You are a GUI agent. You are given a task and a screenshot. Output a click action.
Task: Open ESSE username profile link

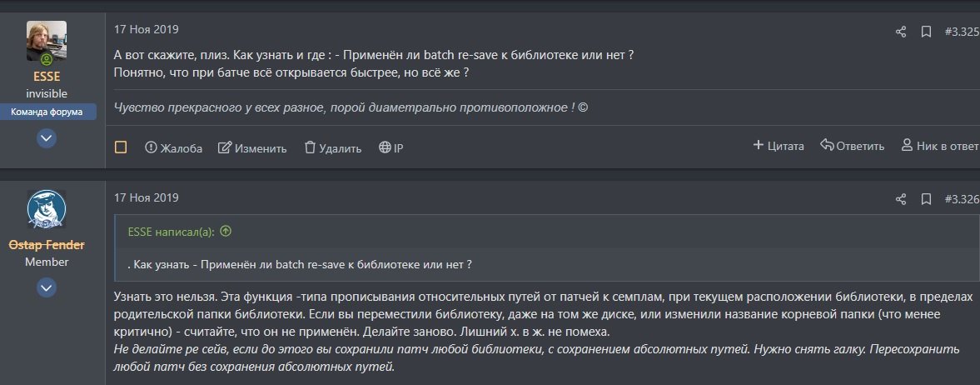[x=47, y=77]
